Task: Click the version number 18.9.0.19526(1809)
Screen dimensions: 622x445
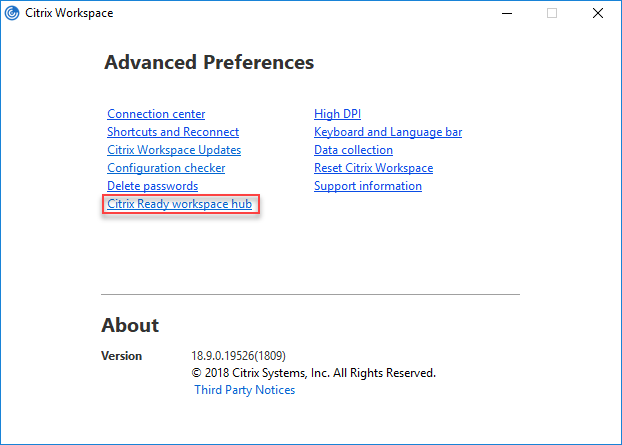Action: (238, 356)
